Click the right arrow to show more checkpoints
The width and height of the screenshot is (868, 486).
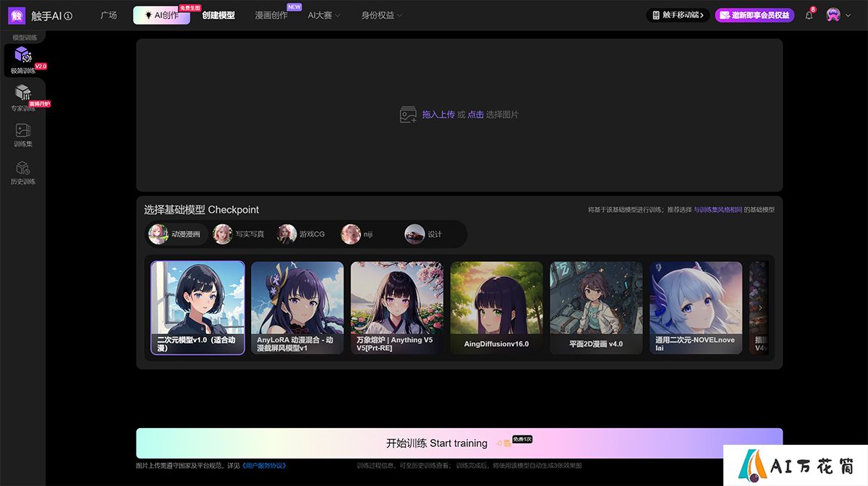(x=760, y=307)
